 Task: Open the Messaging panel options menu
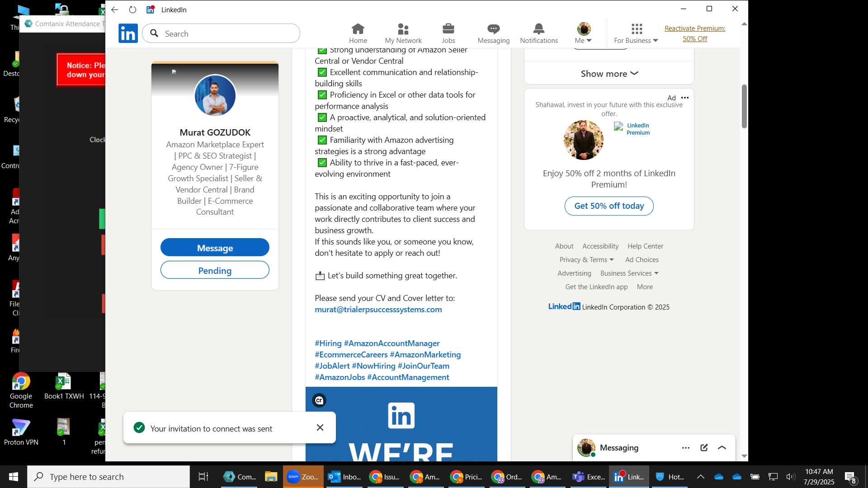click(685, 448)
